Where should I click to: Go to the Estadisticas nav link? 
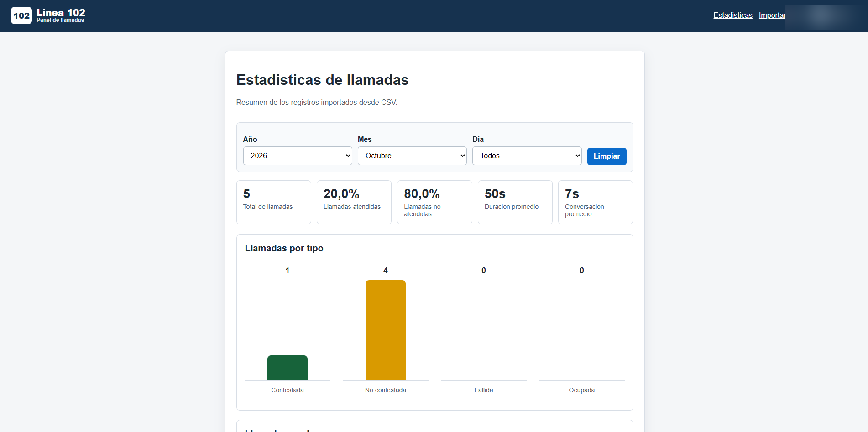[733, 16]
